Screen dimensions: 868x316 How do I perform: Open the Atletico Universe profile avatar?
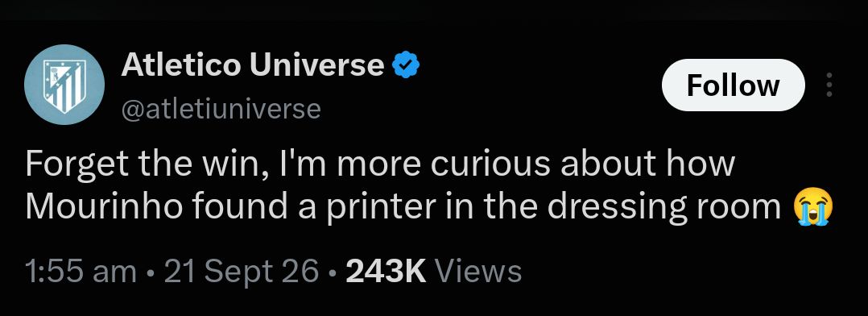pos(64,85)
